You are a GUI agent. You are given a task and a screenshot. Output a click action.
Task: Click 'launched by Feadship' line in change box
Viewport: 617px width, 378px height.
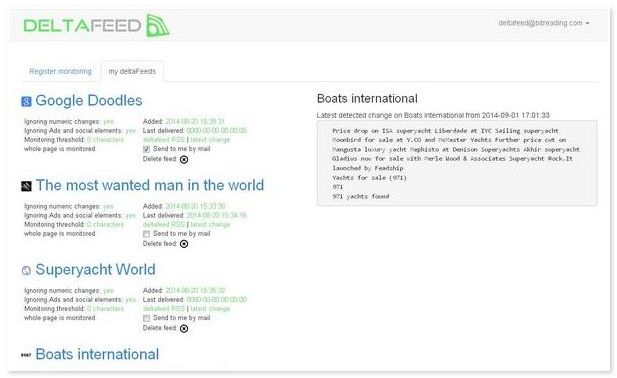click(368, 168)
